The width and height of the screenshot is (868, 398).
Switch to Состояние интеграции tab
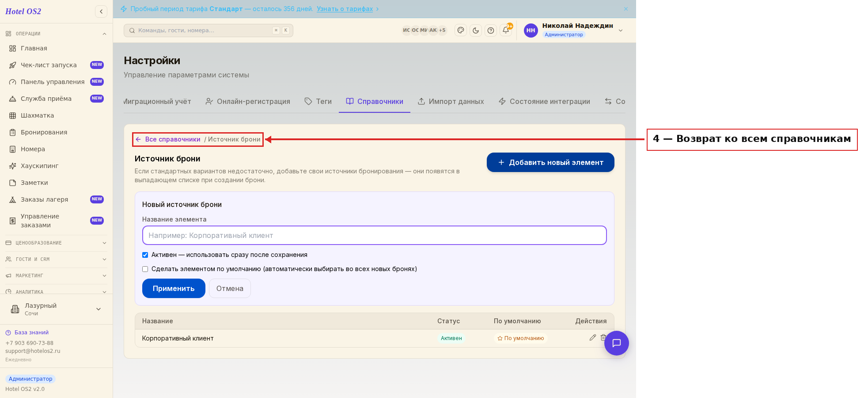coord(544,101)
